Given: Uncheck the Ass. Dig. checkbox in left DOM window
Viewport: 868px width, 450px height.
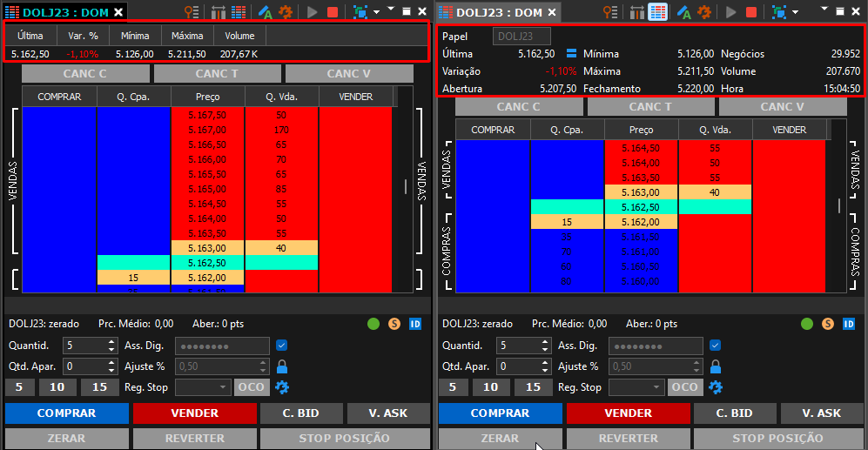Looking at the screenshot, I should click(282, 346).
